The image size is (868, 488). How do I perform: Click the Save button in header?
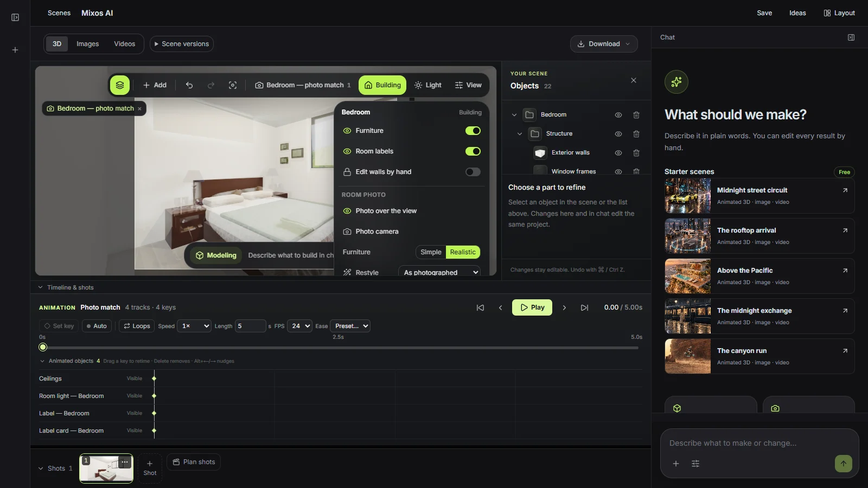(764, 13)
